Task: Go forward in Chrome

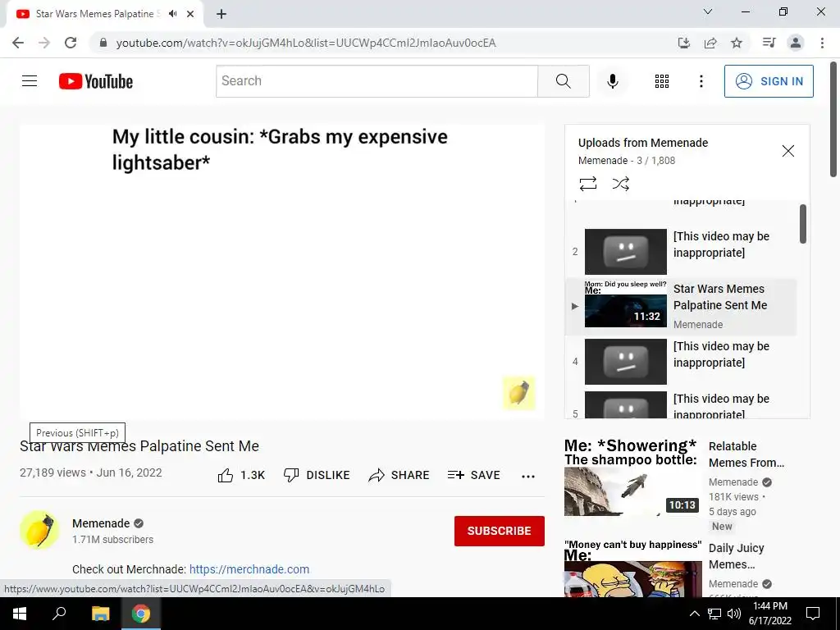Action: [x=44, y=43]
